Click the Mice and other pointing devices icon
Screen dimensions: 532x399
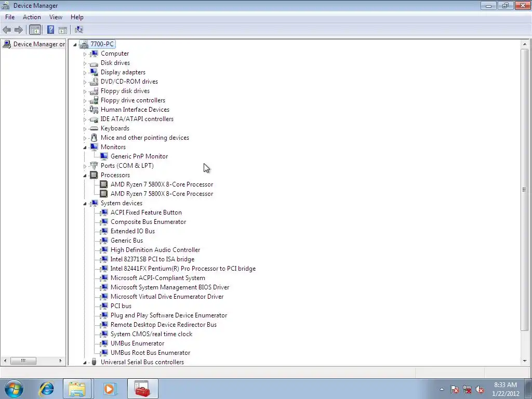pos(94,138)
